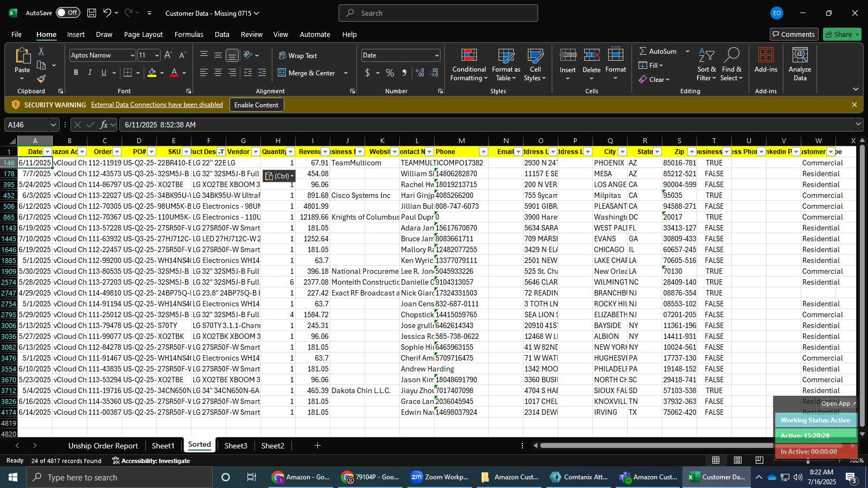Toggle Underline formatting

tap(104, 73)
